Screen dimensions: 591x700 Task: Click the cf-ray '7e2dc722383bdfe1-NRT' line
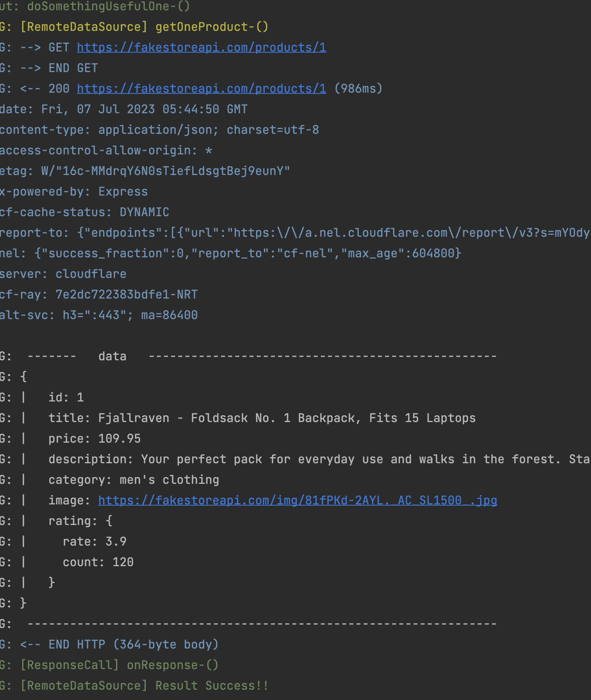click(x=99, y=295)
